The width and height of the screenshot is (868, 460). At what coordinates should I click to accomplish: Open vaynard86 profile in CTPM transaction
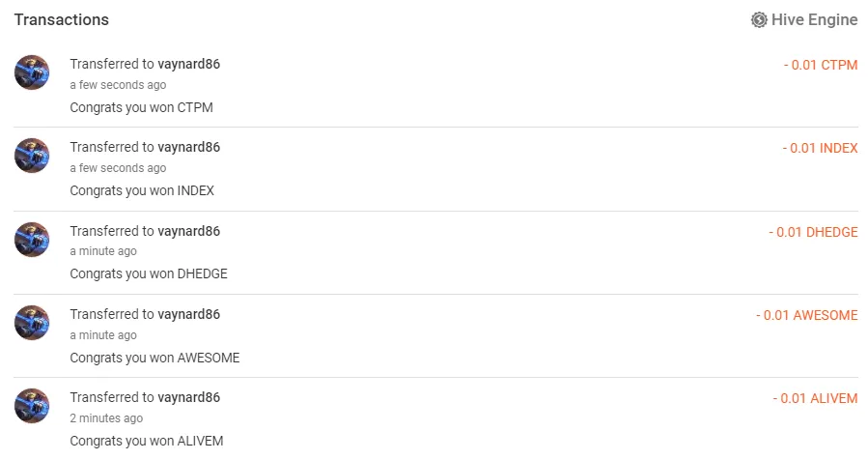coord(188,65)
